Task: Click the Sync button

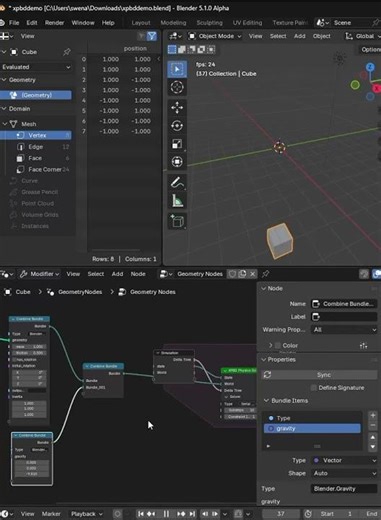Action: (319, 375)
